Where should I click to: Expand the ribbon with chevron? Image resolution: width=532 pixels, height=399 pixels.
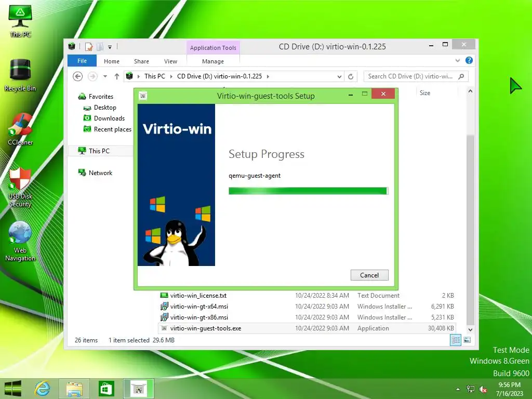[x=458, y=60]
